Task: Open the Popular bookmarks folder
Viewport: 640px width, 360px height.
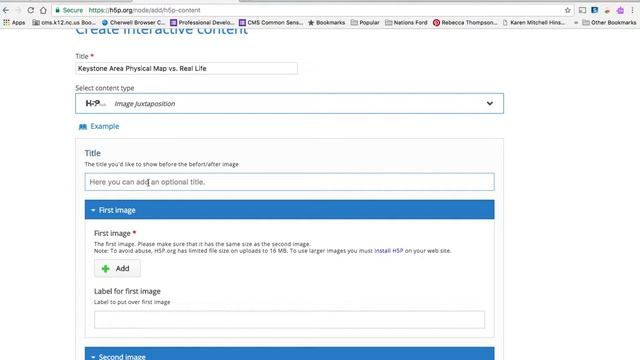Action: pyautogui.click(x=365, y=22)
